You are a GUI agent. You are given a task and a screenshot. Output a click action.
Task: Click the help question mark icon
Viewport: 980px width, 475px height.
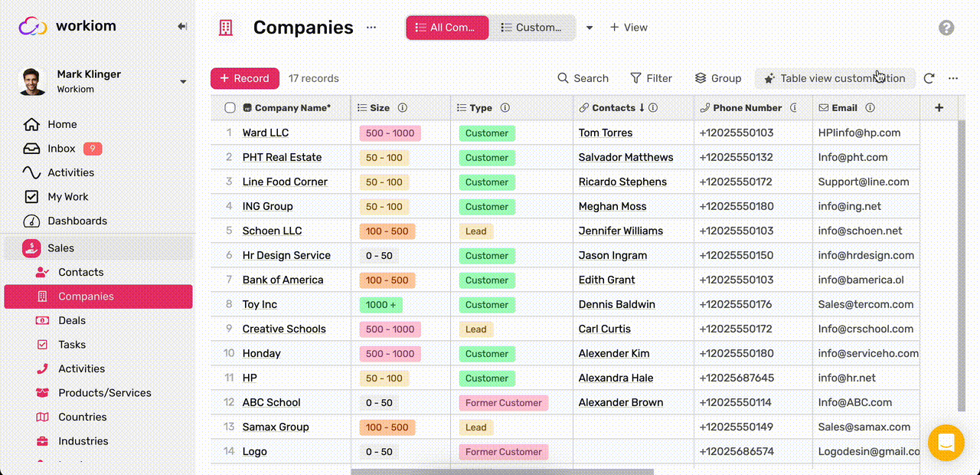[x=946, y=28]
